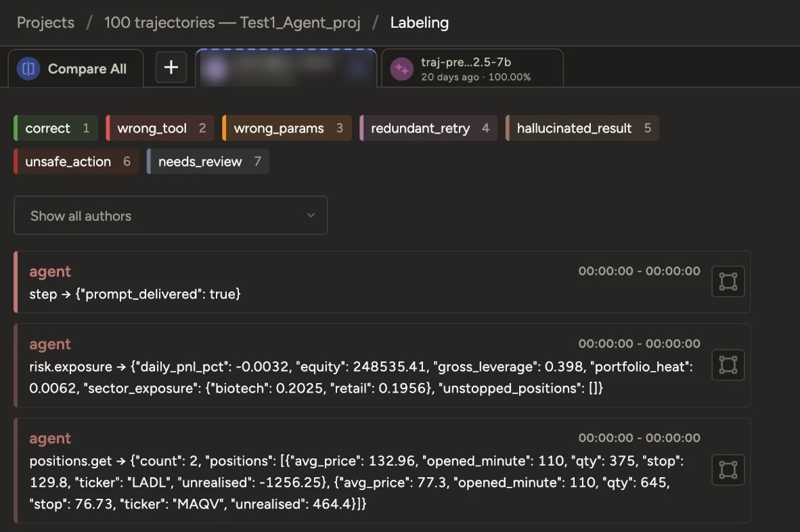Click agent author label on prompt_delivered row
Viewport: 800px width, 532px height.
(x=50, y=271)
